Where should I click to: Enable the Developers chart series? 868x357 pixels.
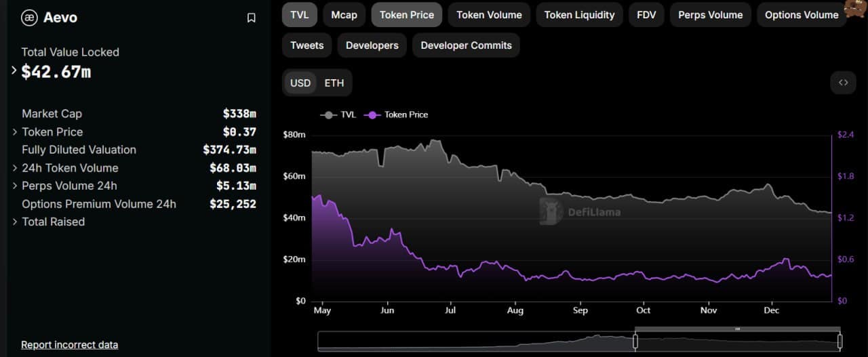click(x=372, y=45)
